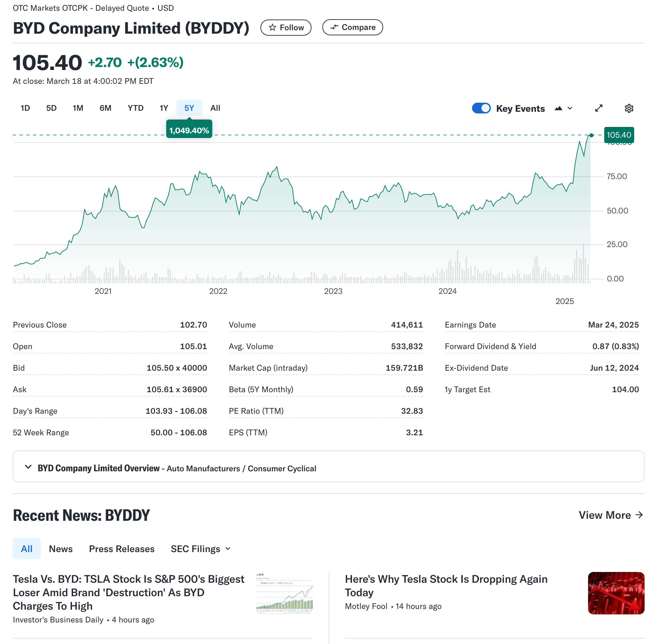Viewport: 652px width, 644px height.
Task: Click the 1y Target Est value 104.00
Action: click(x=625, y=389)
